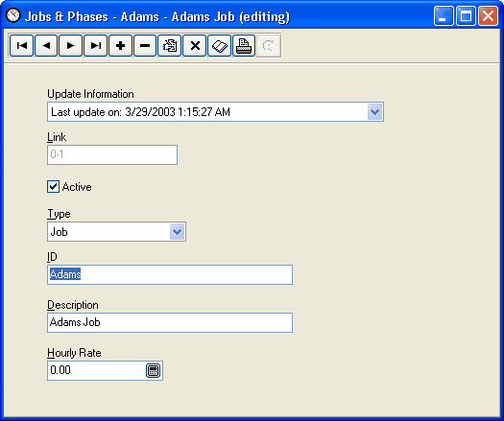
Task: Click the clock icon in title bar
Action: coord(13,15)
